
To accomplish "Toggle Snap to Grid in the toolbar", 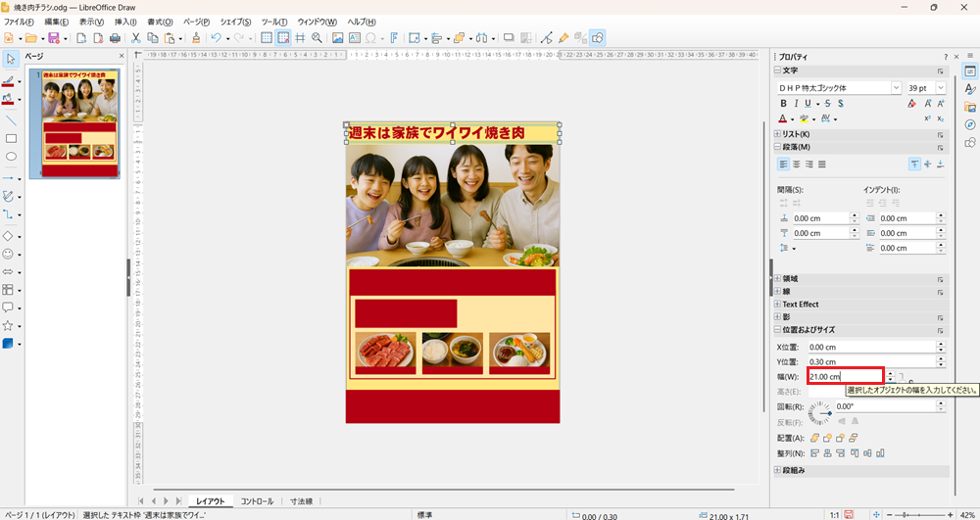I will click(283, 38).
